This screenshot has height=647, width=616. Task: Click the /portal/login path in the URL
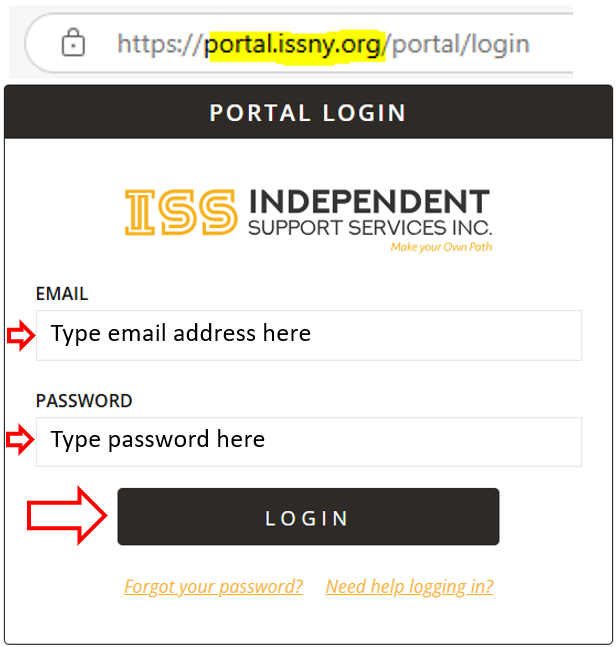[456, 45]
